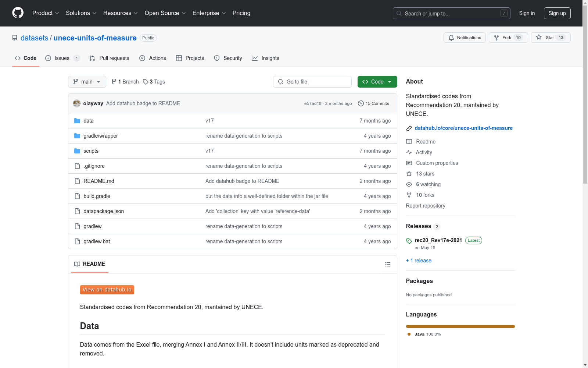This screenshot has width=588, height=368.
Task: Open the rec20_Rev17e-2021 release
Action: click(x=438, y=240)
